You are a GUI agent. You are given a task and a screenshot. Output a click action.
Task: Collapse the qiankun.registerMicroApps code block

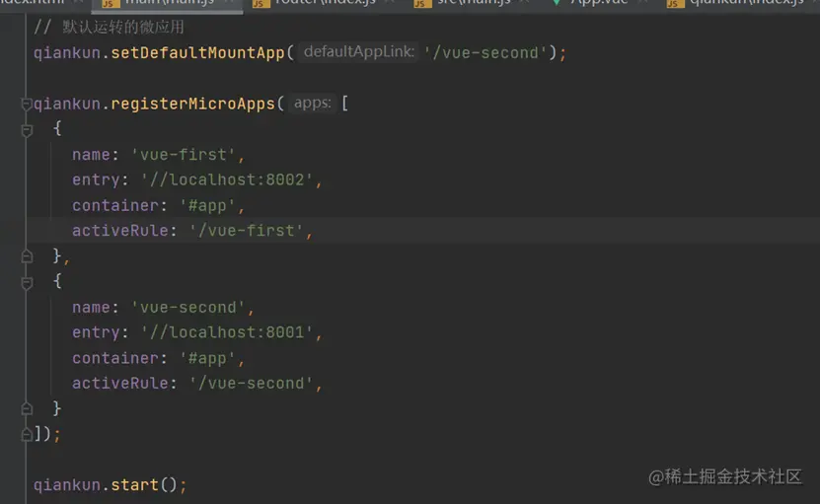click(26, 104)
